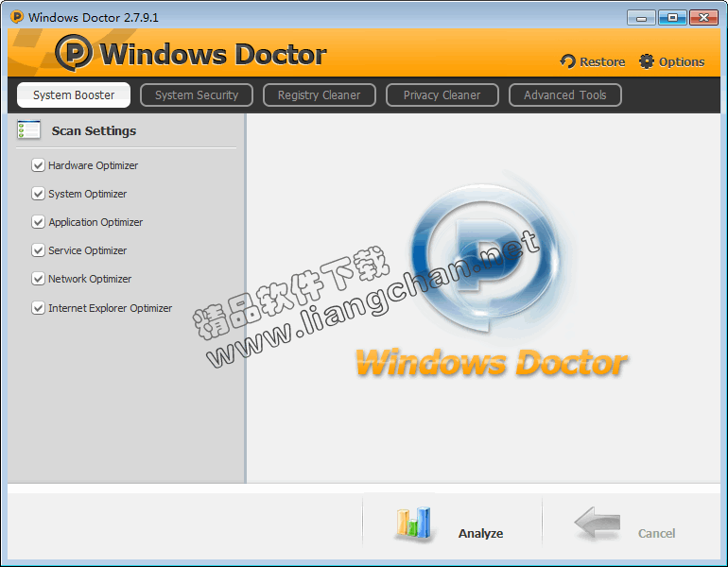
Task: Click the Scan Settings heading
Action: [x=94, y=130]
